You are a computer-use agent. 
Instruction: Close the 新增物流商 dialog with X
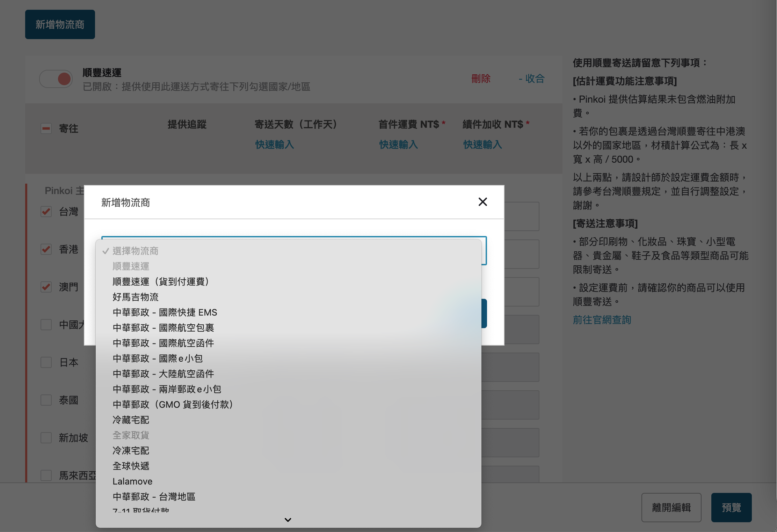pyautogui.click(x=482, y=202)
